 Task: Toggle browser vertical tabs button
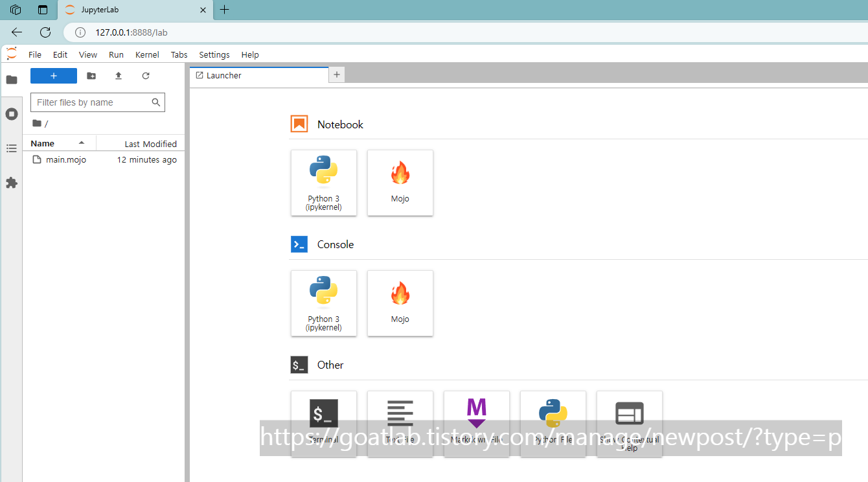[43, 10]
